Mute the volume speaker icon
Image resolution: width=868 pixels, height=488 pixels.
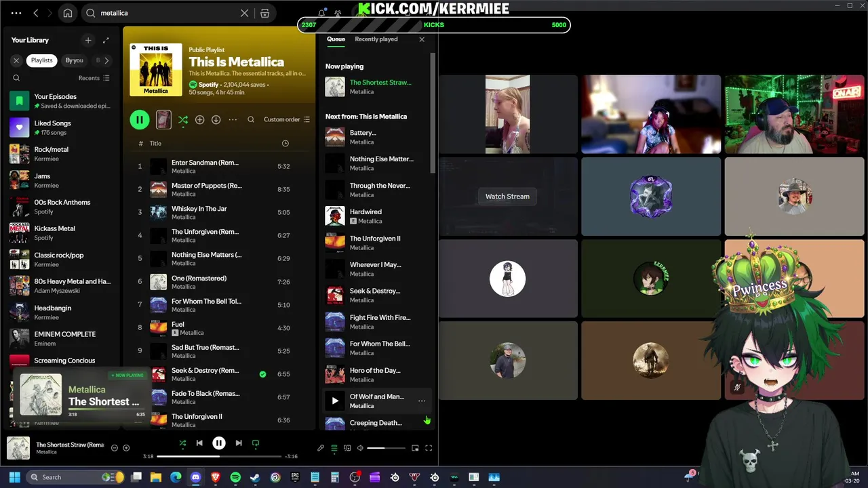[x=360, y=448]
